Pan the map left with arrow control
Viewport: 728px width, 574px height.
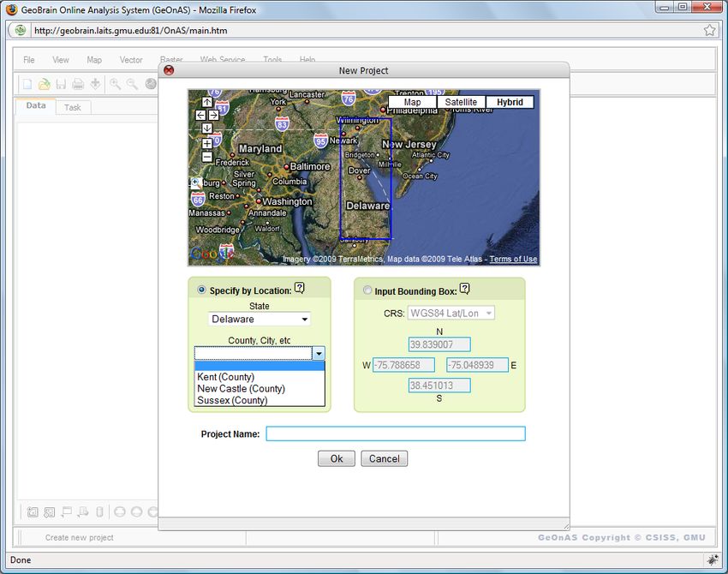point(200,115)
